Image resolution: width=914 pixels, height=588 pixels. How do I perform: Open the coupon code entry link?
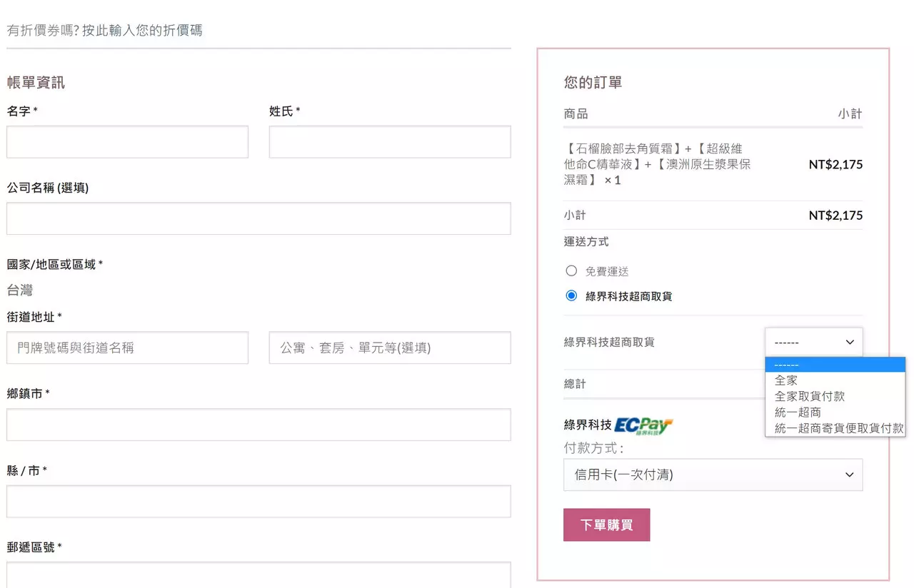(x=105, y=30)
